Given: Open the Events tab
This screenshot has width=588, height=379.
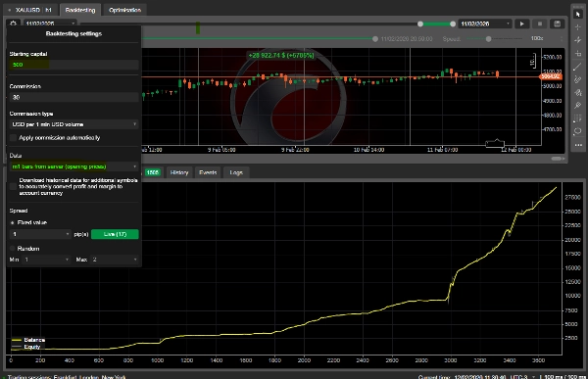Looking at the screenshot, I should (208, 172).
